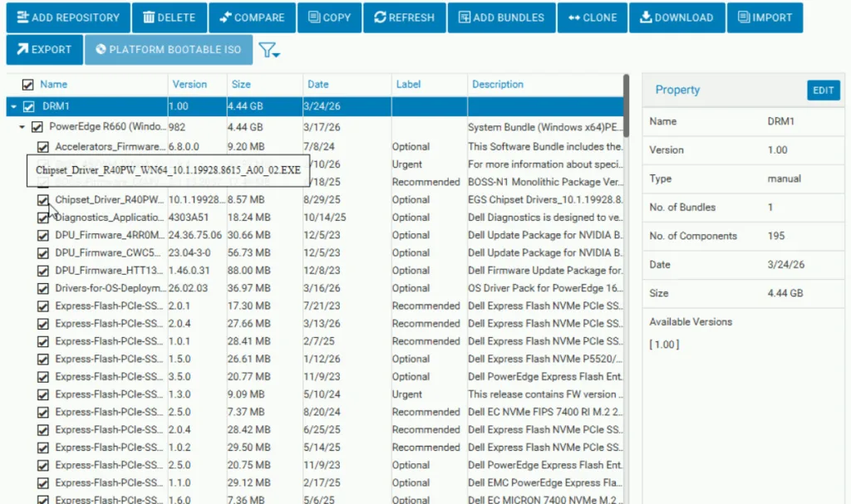Viewport: 851px width, 504px height.
Task: Click the Edit button in Property panel
Action: pos(823,91)
